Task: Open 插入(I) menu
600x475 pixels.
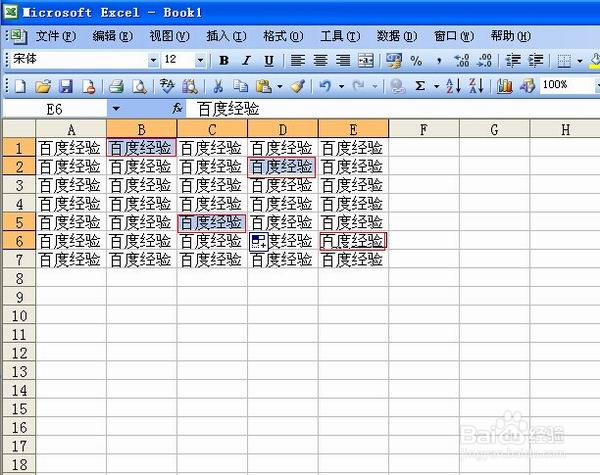Action: tap(226, 36)
